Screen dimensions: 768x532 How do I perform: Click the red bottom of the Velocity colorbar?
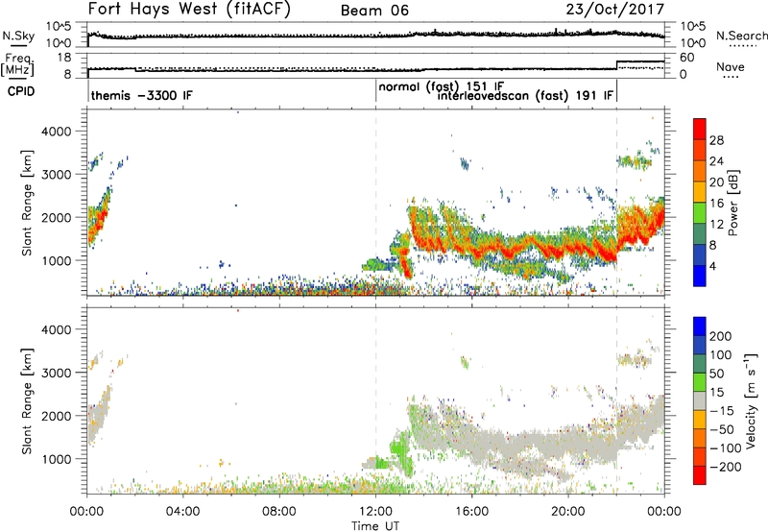coord(700,475)
